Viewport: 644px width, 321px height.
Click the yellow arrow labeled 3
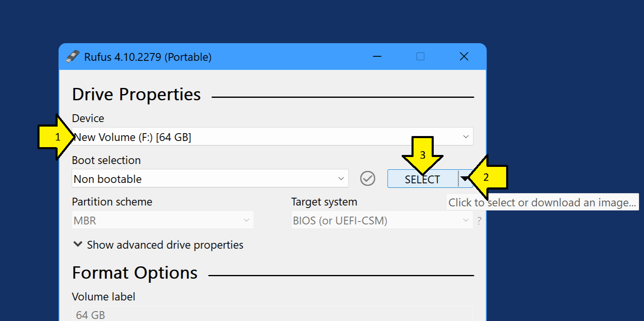422,155
